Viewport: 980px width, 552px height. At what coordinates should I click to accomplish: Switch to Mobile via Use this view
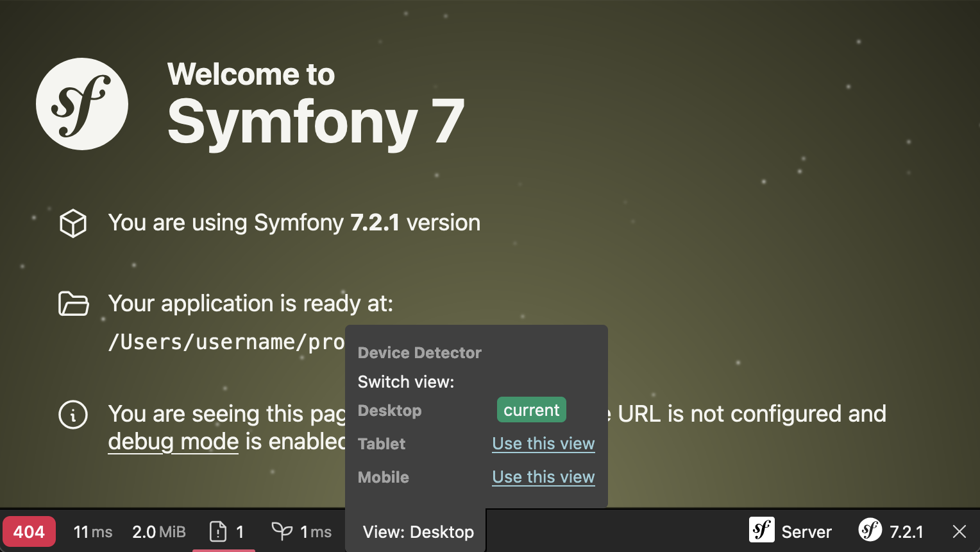543,477
